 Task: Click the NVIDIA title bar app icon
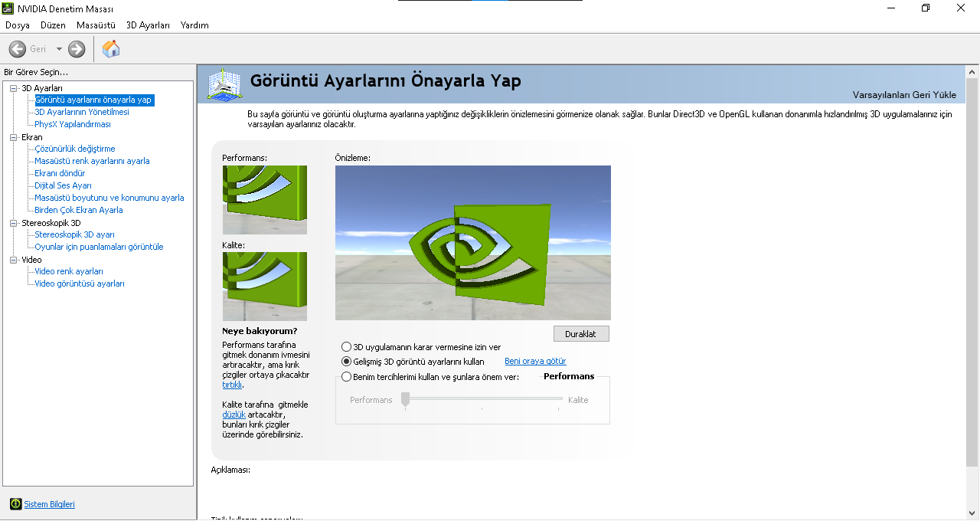[8, 8]
